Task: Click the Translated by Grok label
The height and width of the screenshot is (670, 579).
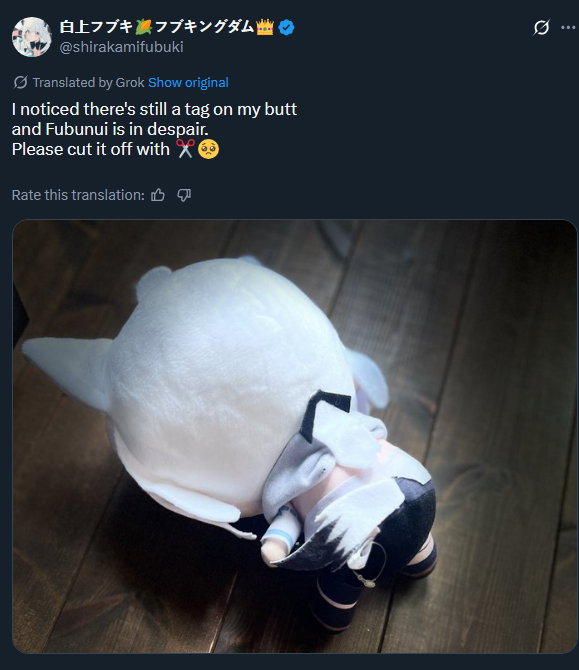Action: (88, 82)
